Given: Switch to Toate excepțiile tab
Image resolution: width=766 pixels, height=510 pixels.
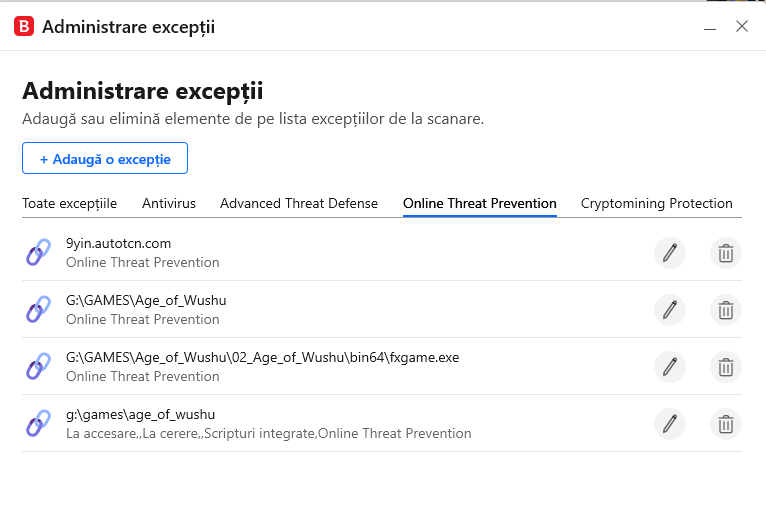Looking at the screenshot, I should click(69, 203).
